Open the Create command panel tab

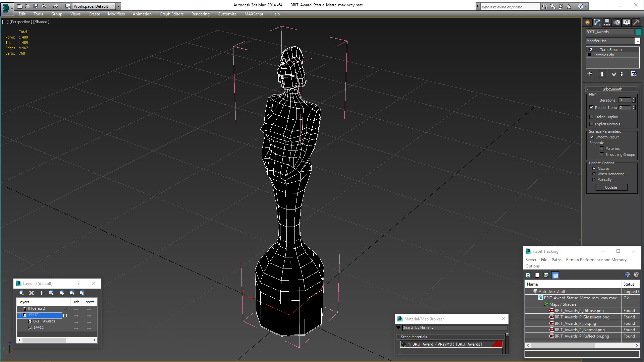point(588,22)
